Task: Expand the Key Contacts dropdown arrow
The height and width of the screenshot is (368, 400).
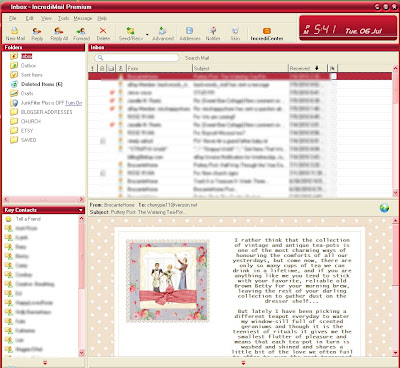Action: pos(80,210)
